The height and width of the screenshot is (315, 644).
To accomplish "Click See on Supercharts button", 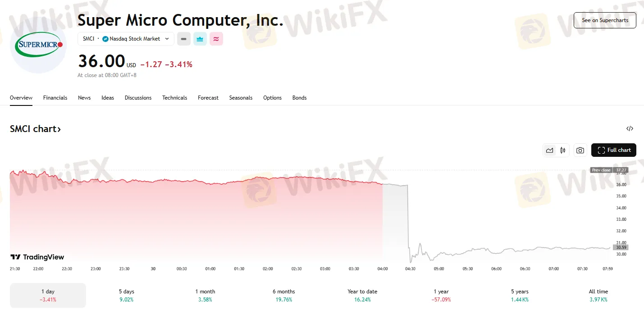I will 604,20.
